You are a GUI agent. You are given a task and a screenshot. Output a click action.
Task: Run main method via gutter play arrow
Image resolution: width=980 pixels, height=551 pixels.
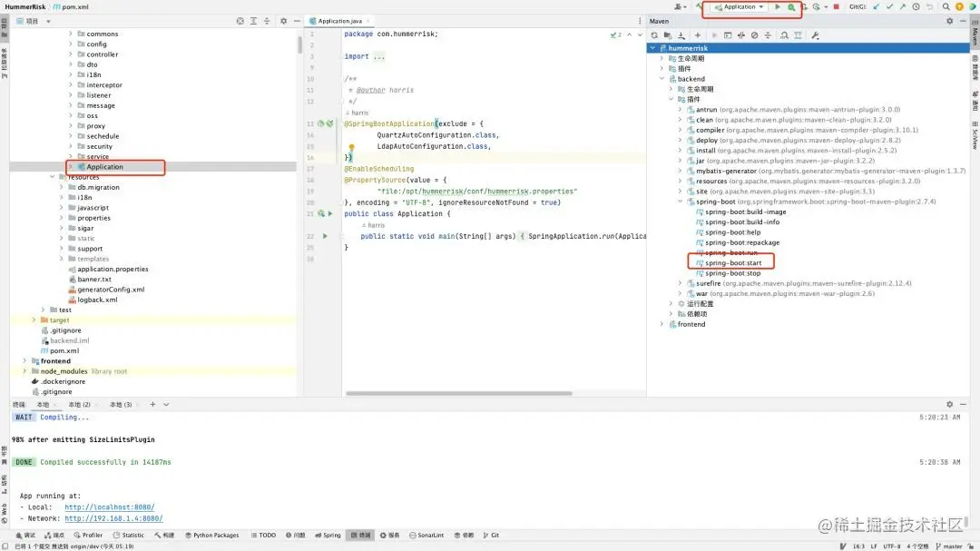(325, 236)
